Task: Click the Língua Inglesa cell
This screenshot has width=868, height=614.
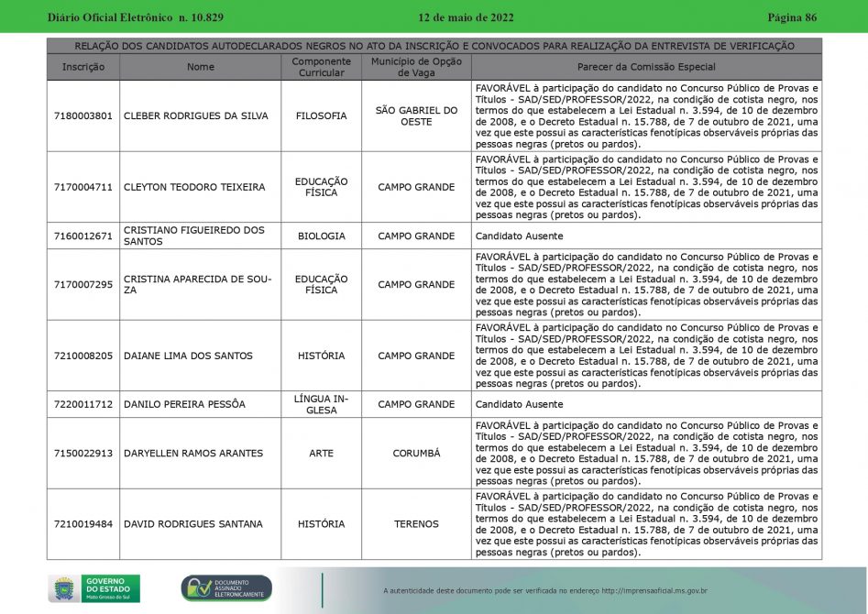Action: [x=321, y=404]
